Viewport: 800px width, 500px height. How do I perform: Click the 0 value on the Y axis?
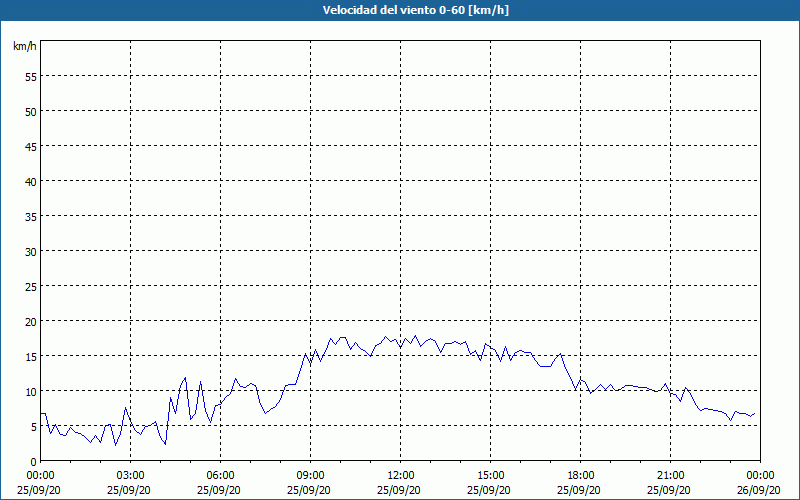(34, 462)
